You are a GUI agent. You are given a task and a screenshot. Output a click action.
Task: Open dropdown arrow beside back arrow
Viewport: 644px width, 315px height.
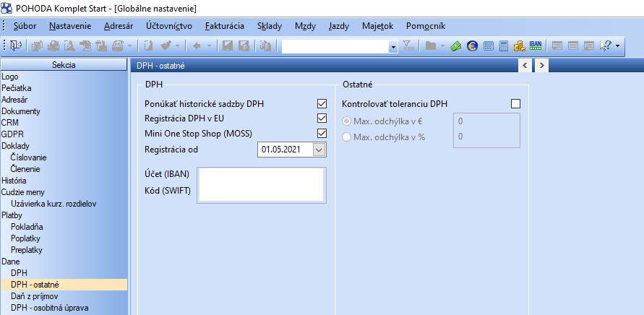pos(209,46)
